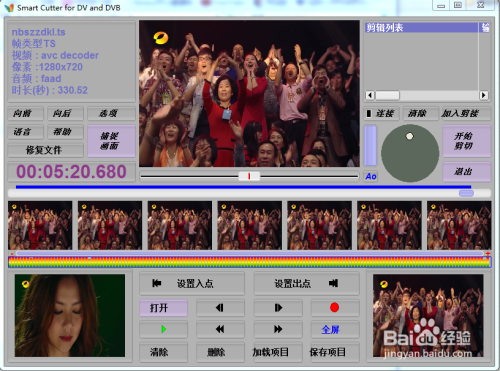
Task: Click the 开始剪切 start cutting button
Action: [x=466, y=141]
